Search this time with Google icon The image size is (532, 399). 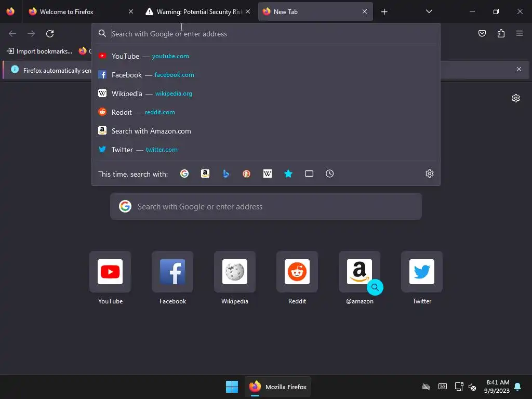tap(184, 174)
